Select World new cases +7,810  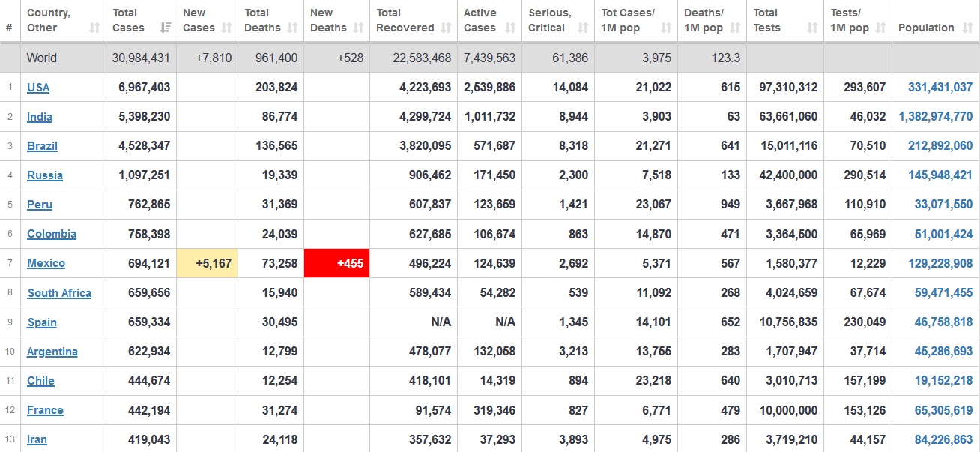214,58
